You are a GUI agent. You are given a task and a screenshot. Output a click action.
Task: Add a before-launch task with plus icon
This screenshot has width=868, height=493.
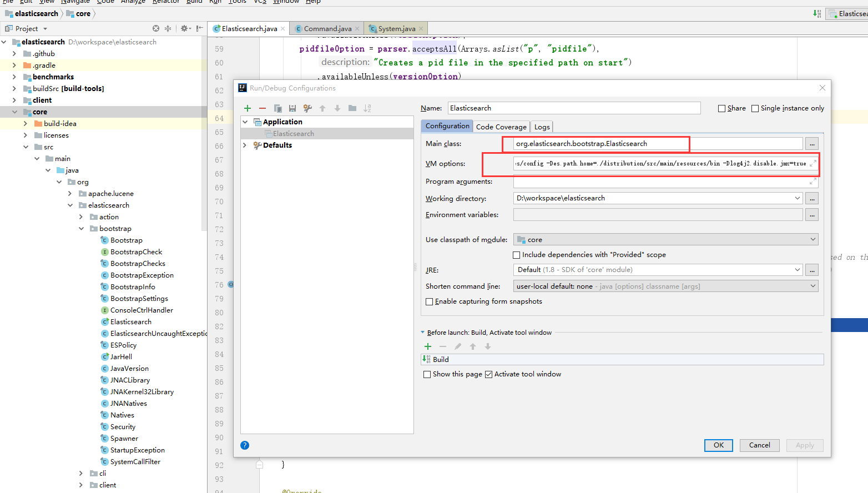coord(428,346)
